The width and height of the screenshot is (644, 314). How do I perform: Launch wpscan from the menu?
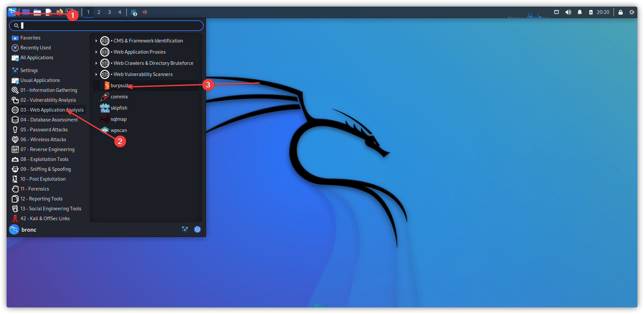146,130
